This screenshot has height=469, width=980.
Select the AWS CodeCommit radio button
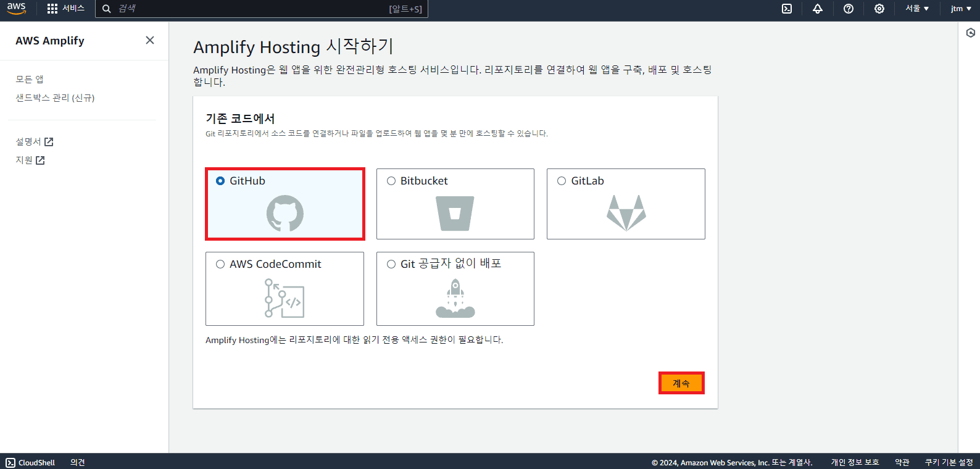[x=220, y=264]
